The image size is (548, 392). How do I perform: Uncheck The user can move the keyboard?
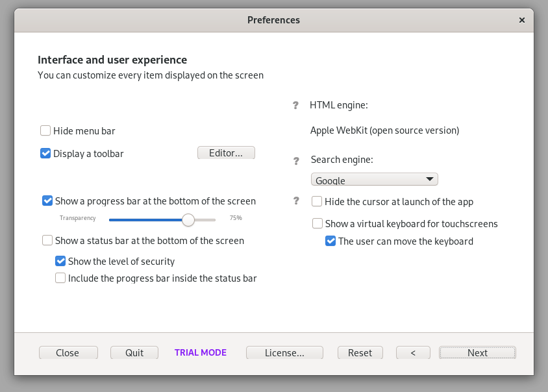(x=330, y=241)
